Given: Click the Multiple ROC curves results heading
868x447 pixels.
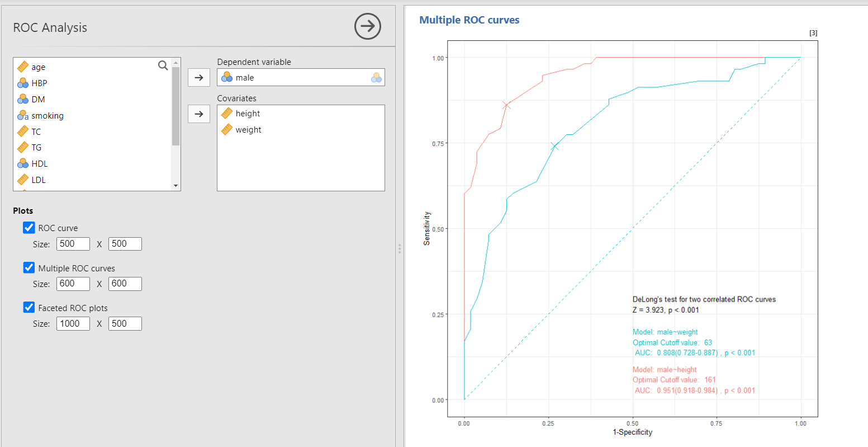Looking at the screenshot, I should [x=469, y=20].
